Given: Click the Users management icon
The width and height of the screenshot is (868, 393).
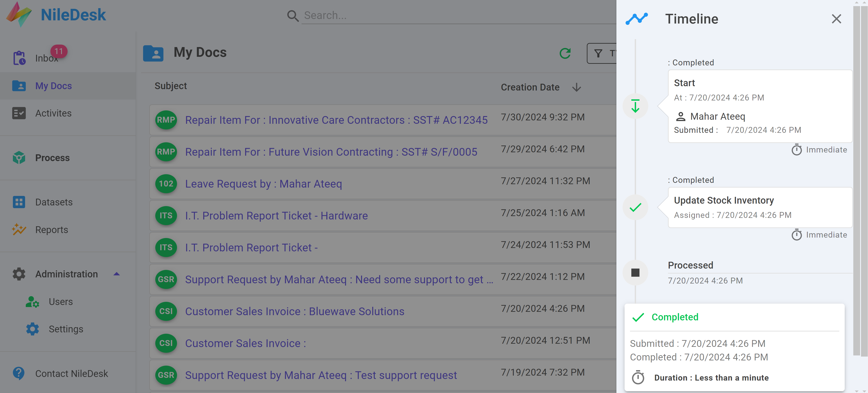Looking at the screenshot, I should point(32,302).
